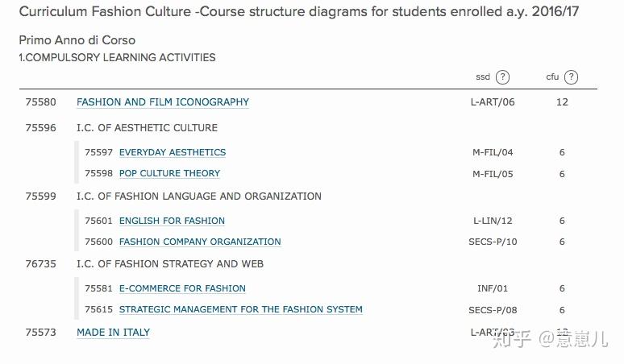The width and height of the screenshot is (624, 364).
Task: Open the Fashion and Film Iconography course
Action: (163, 102)
